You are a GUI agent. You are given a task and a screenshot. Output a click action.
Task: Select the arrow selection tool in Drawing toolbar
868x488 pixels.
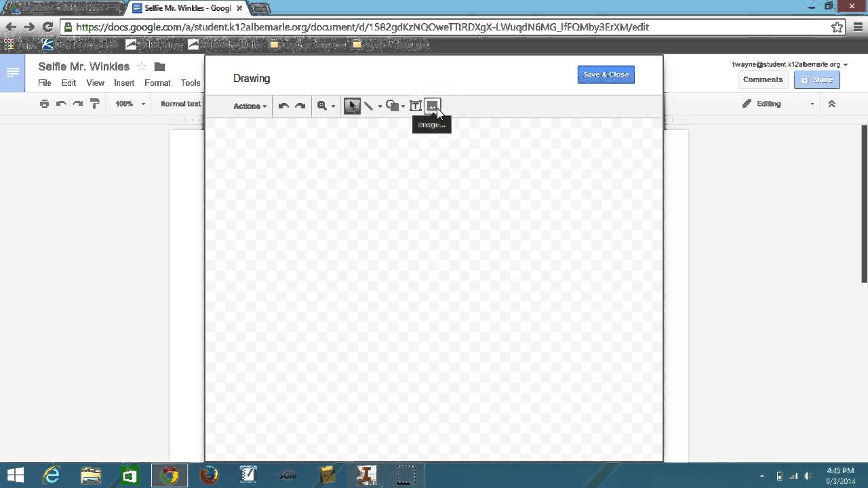point(352,105)
